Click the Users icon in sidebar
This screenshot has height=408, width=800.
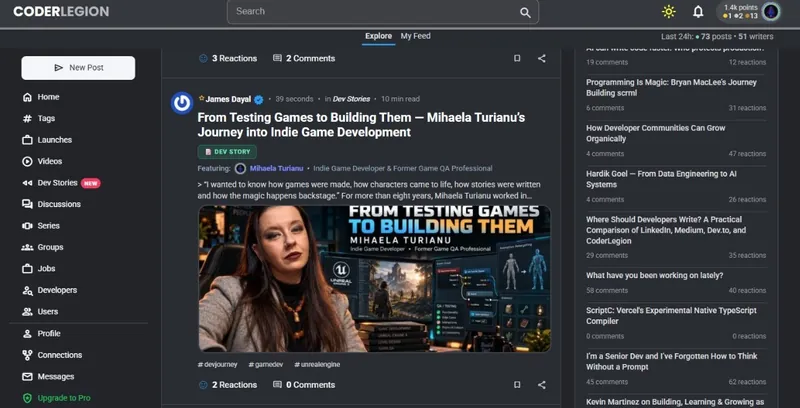[27, 312]
